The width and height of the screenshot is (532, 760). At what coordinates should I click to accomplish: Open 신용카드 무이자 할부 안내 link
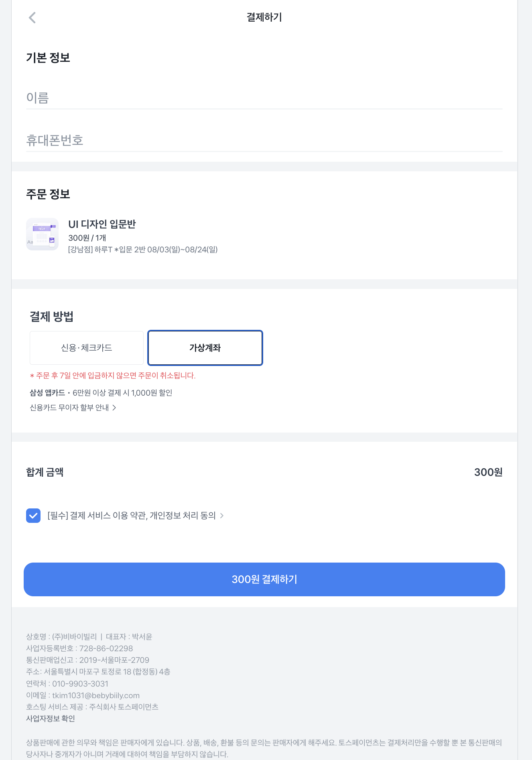(69, 408)
